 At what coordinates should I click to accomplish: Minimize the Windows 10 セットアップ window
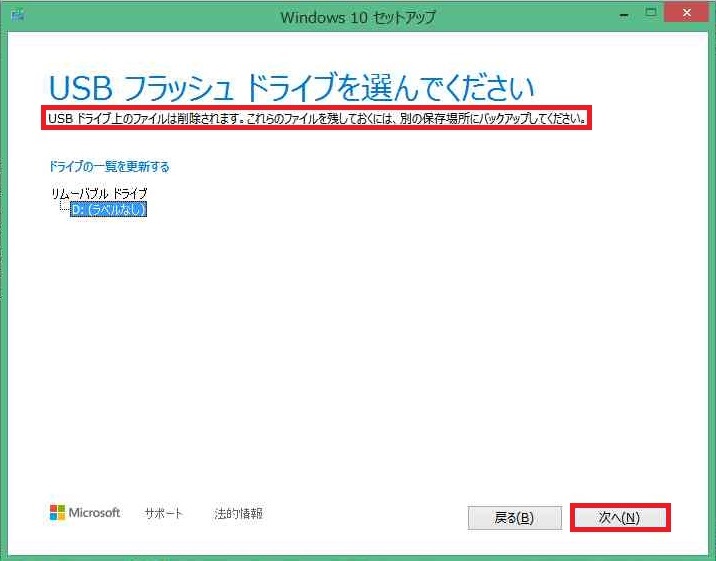pos(624,15)
